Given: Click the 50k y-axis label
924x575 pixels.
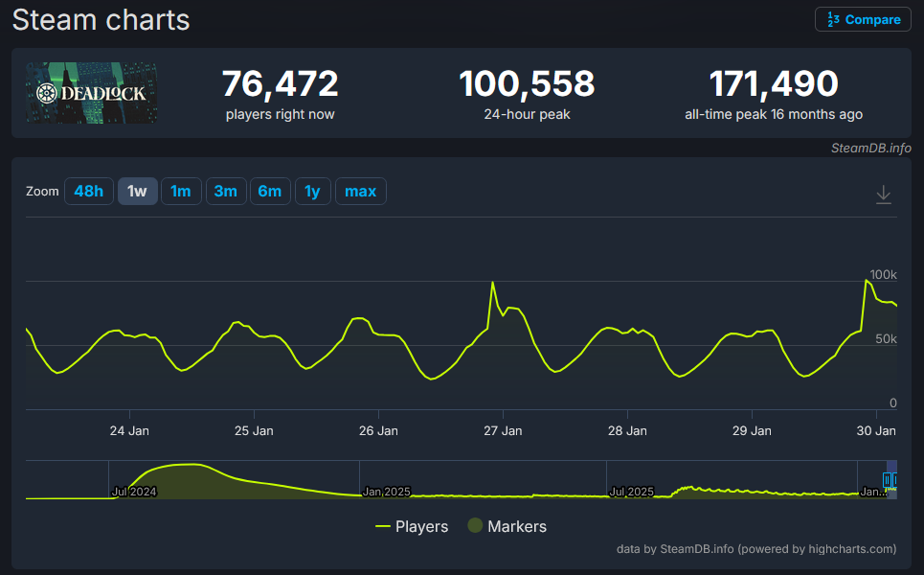Looking at the screenshot, I should [887, 338].
